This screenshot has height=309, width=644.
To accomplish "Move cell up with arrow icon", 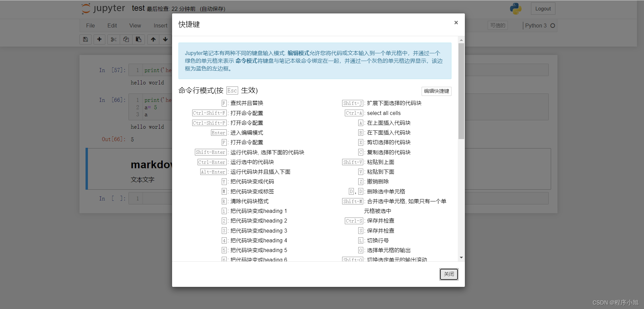I will pos(153,40).
